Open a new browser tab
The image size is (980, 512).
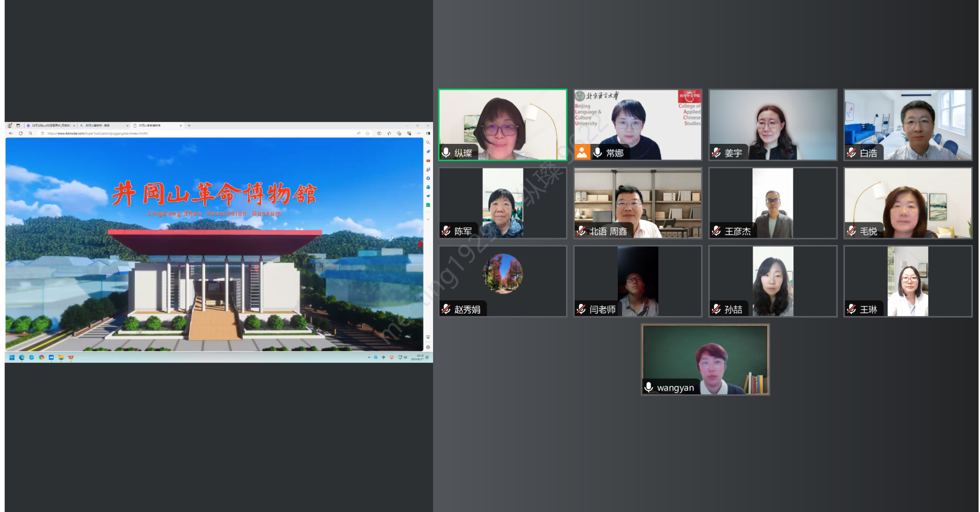189,126
